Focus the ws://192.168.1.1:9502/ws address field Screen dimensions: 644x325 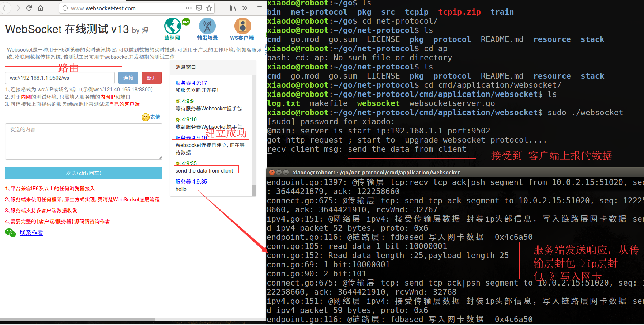click(60, 78)
